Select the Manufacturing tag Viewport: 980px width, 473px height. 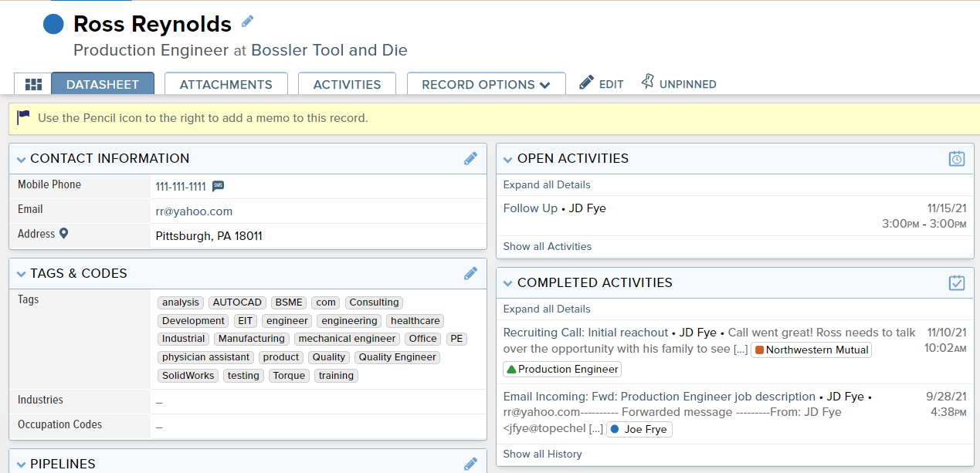[x=252, y=339]
